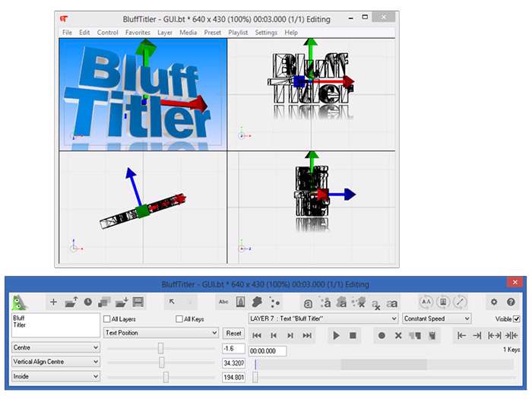
Task: Play the animation
Action: [336, 336]
